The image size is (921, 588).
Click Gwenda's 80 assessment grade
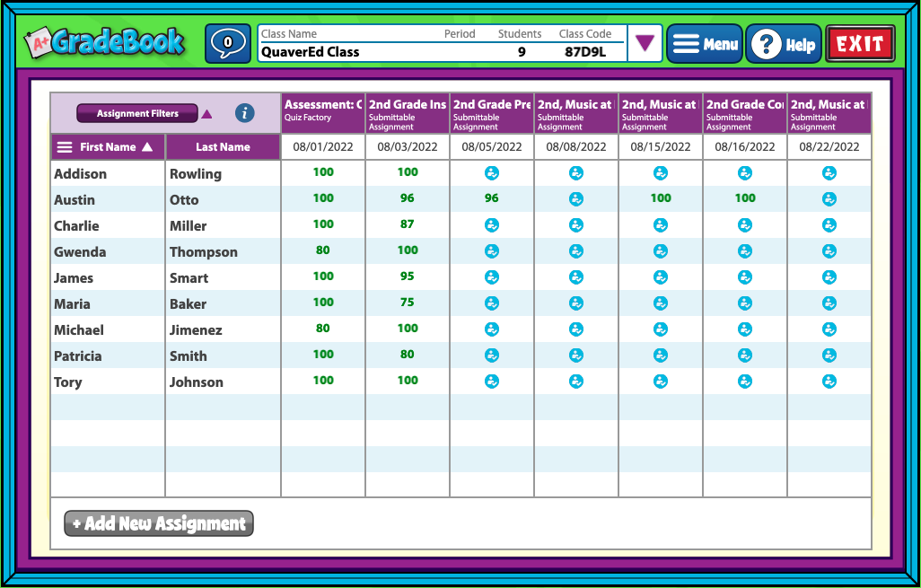323,250
